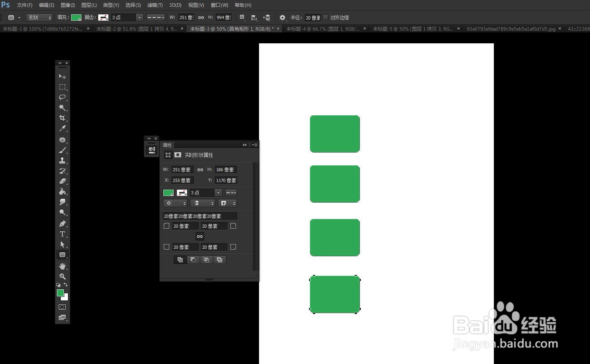Viewport: 590px width, 364px height.
Task: Select the Move tool in the toolbox
Action: [62, 76]
